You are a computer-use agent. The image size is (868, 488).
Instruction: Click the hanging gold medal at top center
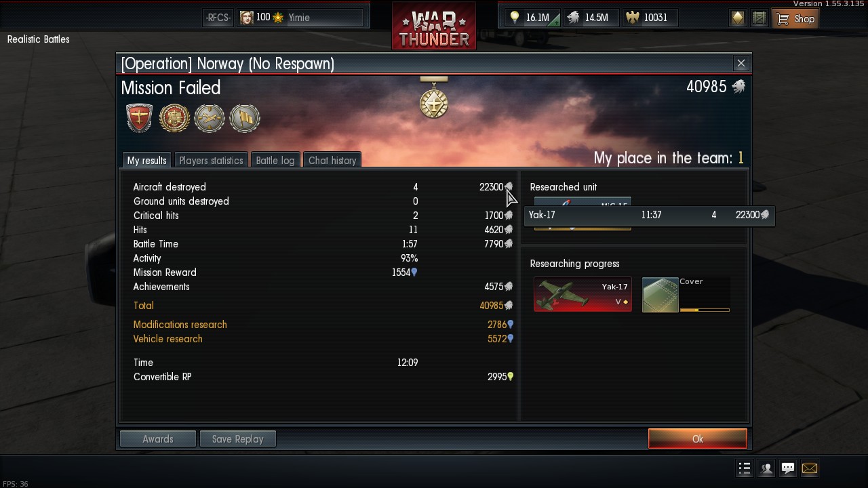pyautogui.click(x=433, y=98)
